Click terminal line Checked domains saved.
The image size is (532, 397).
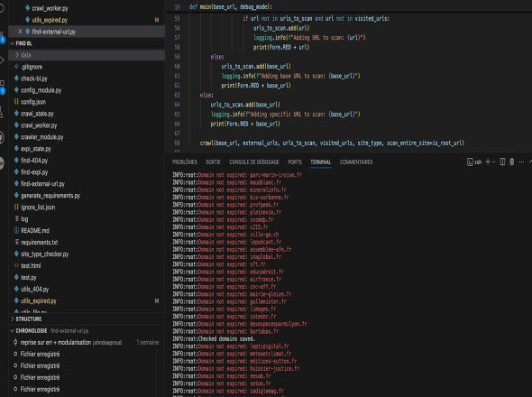click(x=214, y=339)
